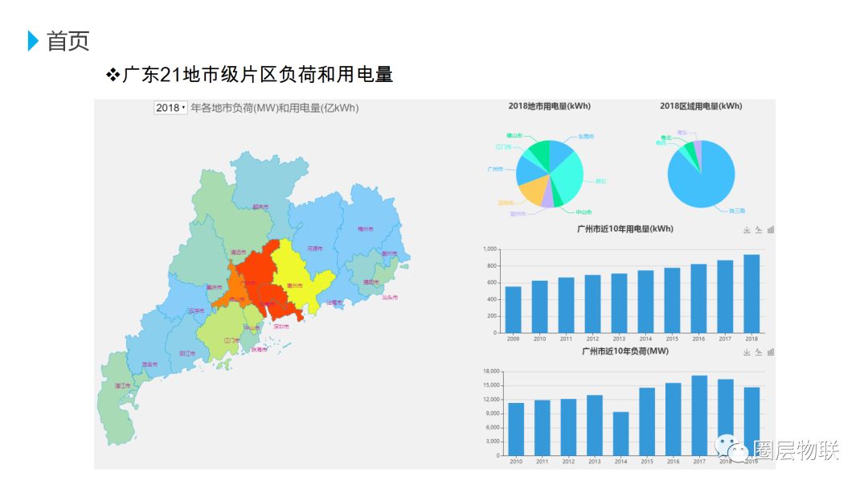Switch the electricity consumption (用电量) chart to bar view
868x489 pixels.
point(771,230)
